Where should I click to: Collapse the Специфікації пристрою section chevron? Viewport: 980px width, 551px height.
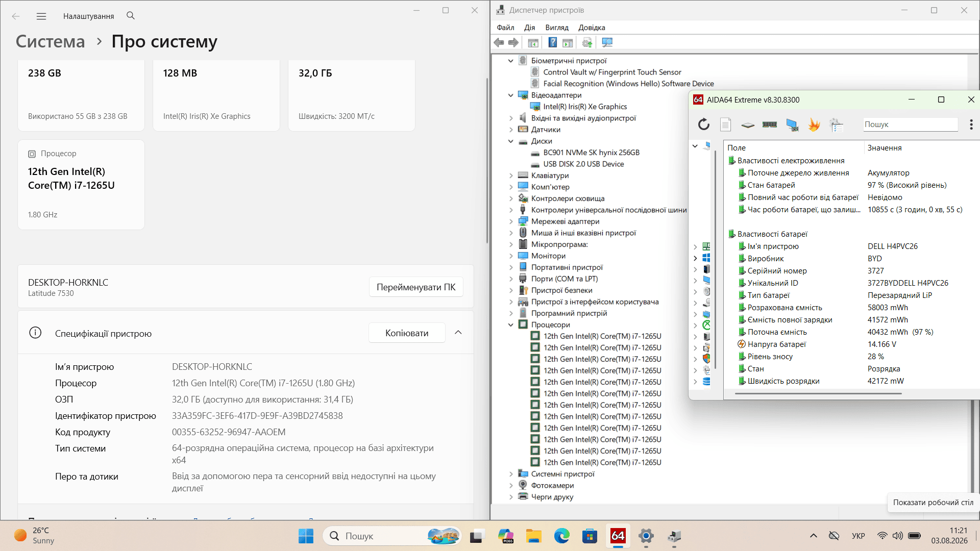point(458,333)
